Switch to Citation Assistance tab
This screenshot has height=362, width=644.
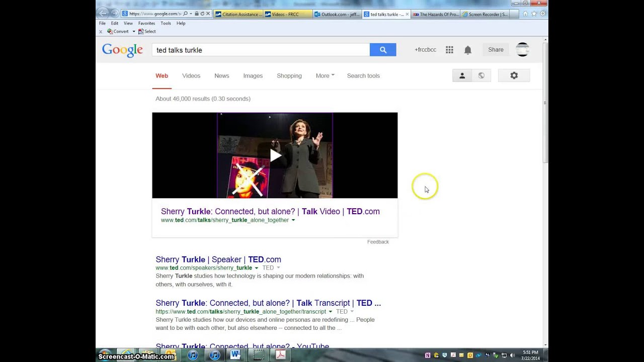[x=238, y=14]
